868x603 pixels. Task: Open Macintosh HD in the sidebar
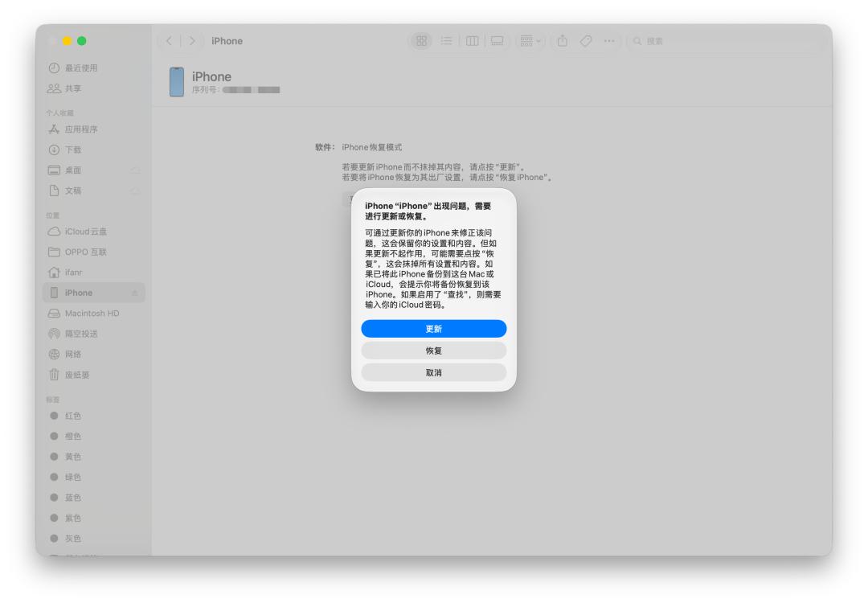coord(93,314)
